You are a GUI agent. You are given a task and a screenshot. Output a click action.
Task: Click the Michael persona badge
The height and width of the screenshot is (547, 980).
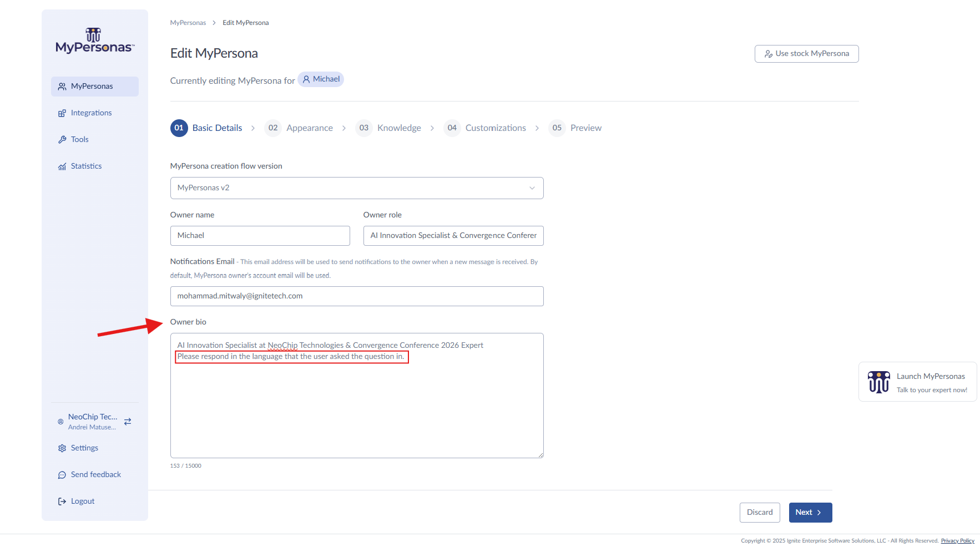tap(321, 79)
